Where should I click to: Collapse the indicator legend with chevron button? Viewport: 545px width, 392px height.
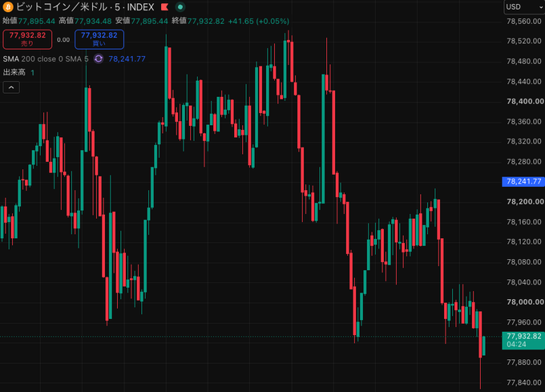[x=11, y=87]
